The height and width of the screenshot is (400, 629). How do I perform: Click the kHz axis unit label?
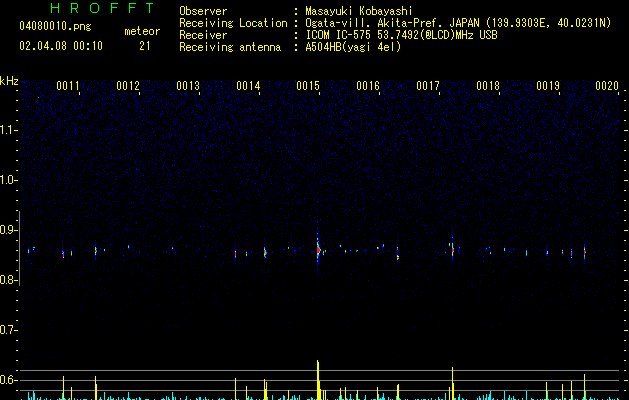point(9,81)
